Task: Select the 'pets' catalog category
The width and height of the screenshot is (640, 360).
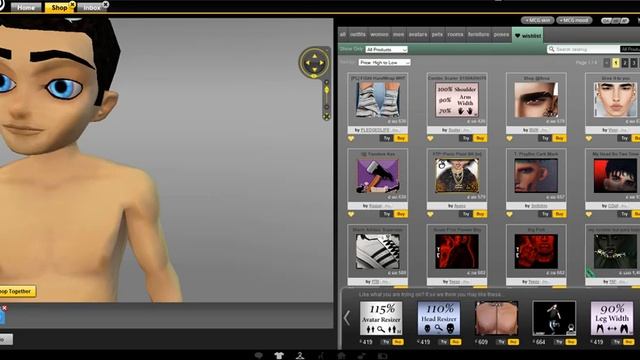Action: pyautogui.click(x=437, y=35)
